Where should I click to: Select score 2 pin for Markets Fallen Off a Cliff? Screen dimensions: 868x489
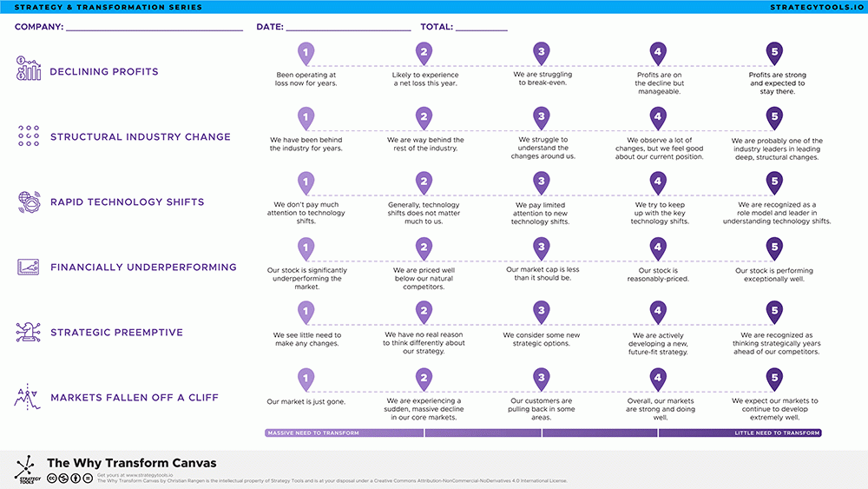[424, 380]
